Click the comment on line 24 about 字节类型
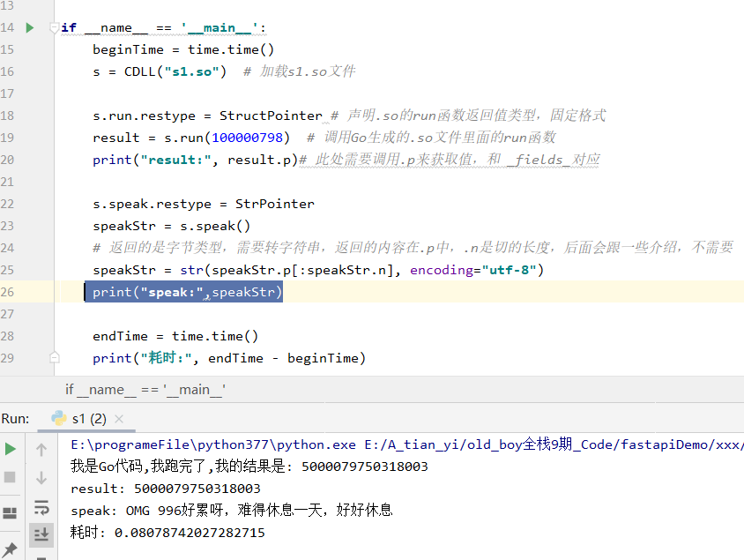 [x=413, y=248]
